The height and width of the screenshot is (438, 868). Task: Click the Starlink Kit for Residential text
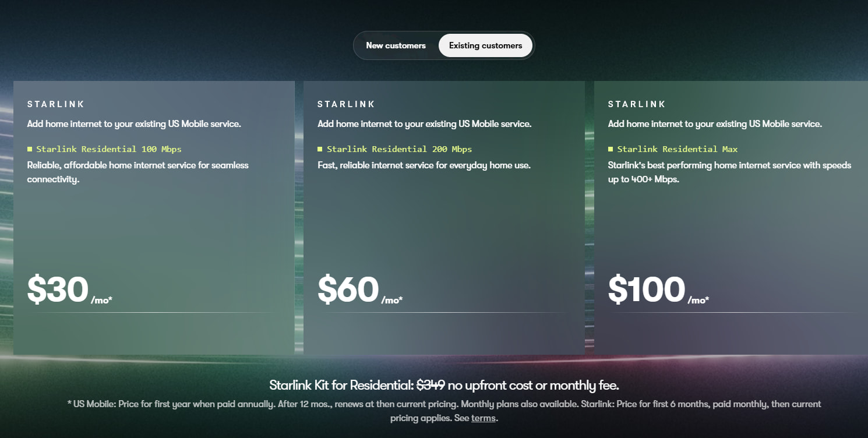point(342,385)
